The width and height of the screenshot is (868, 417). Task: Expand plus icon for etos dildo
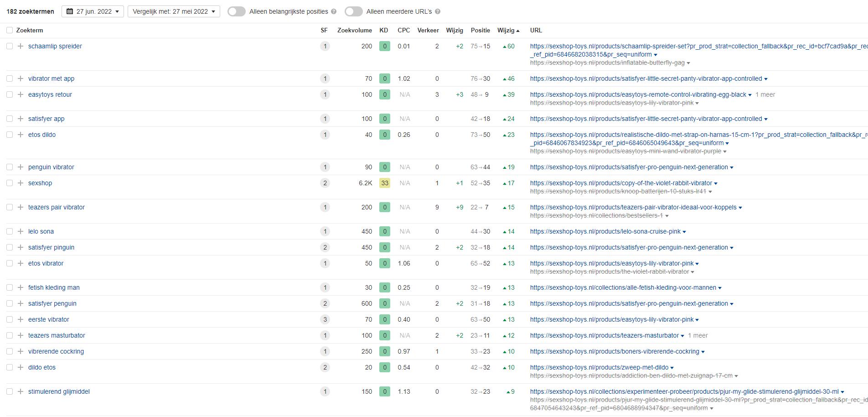(21, 135)
